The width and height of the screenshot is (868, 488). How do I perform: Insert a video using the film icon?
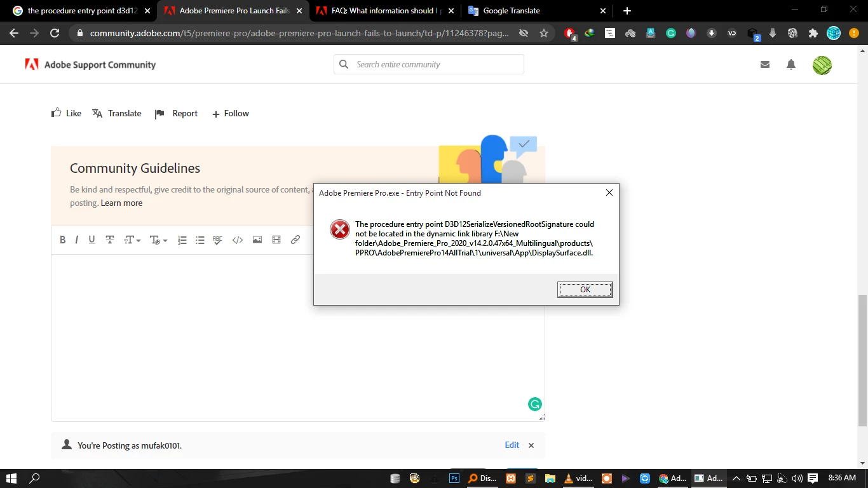(x=276, y=240)
